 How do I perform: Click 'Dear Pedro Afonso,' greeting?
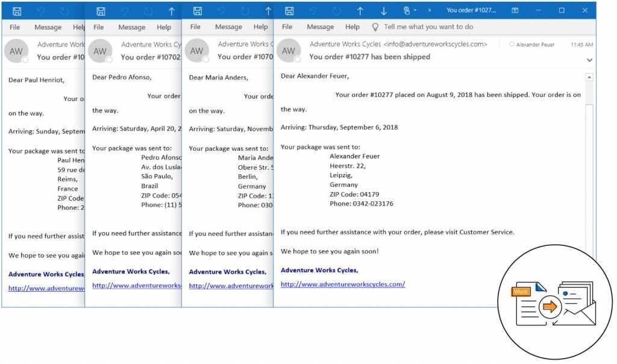click(x=122, y=77)
